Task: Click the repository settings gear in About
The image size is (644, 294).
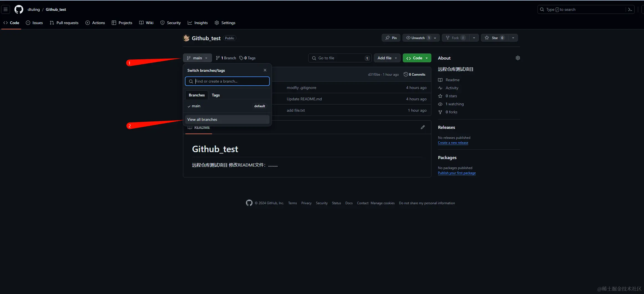Action: (518, 58)
